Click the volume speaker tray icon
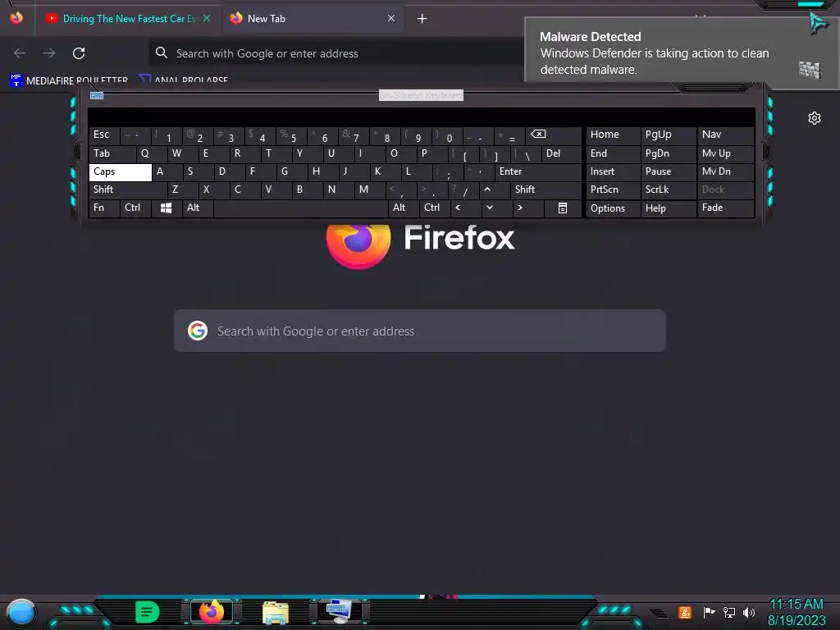Viewport: 840px width, 630px height. click(748, 612)
